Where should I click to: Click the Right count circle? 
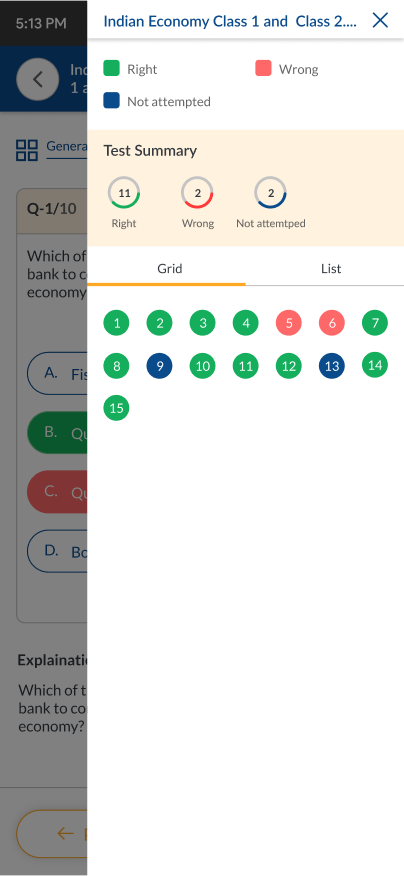pos(124,193)
